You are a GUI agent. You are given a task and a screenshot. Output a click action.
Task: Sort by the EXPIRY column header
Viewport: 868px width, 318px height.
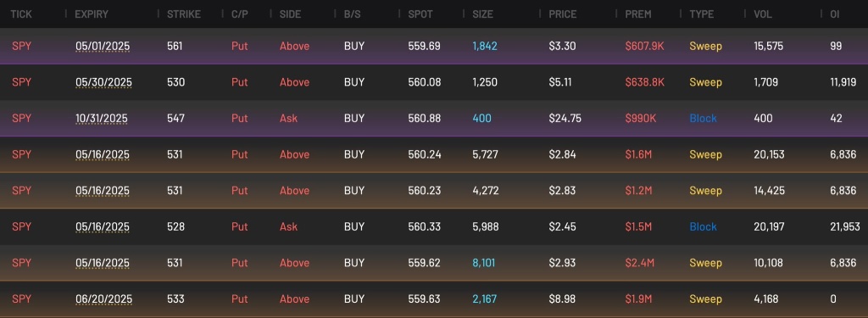pyautogui.click(x=92, y=14)
